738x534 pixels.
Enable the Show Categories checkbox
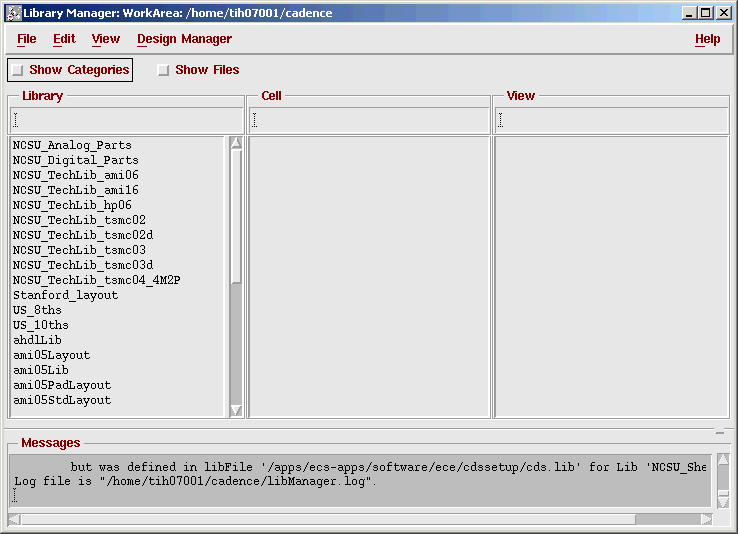coord(18,70)
